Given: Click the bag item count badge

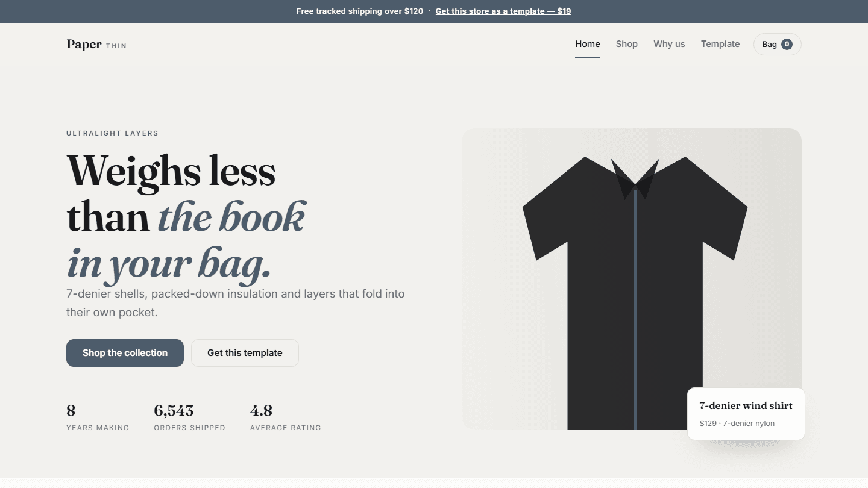Looking at the screenshot, I should (787, 44).
